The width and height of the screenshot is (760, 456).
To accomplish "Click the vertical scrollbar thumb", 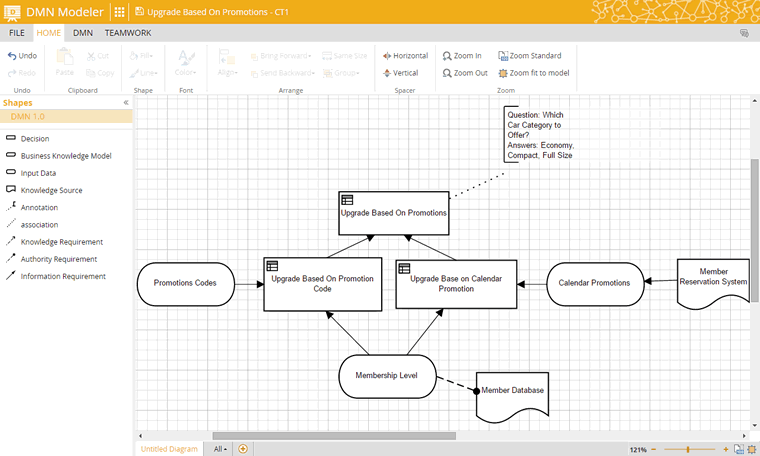I will pyautogui.click(x=755, y=231).
